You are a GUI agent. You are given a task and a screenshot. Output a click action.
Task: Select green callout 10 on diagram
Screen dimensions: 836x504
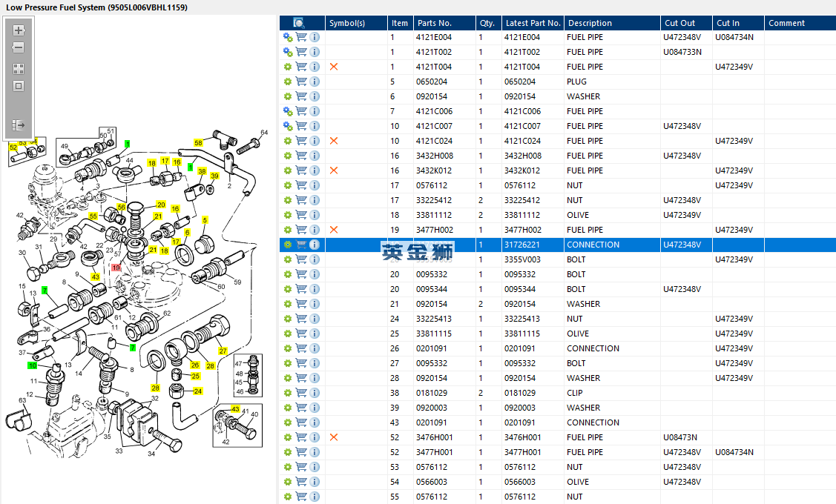coord(33,365)
